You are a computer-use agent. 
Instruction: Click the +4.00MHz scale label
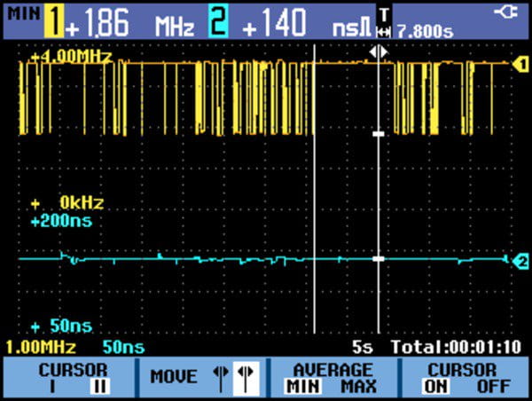tap(71, 57)
